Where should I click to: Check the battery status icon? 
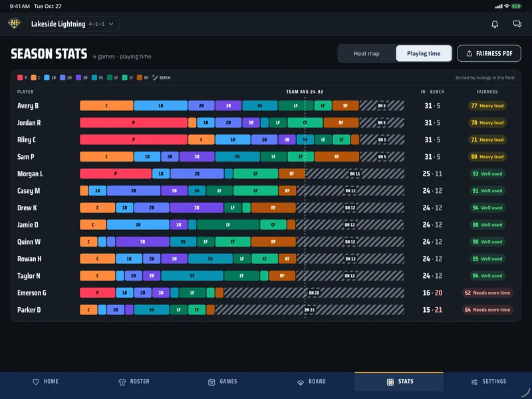click(x=517, y=6)
